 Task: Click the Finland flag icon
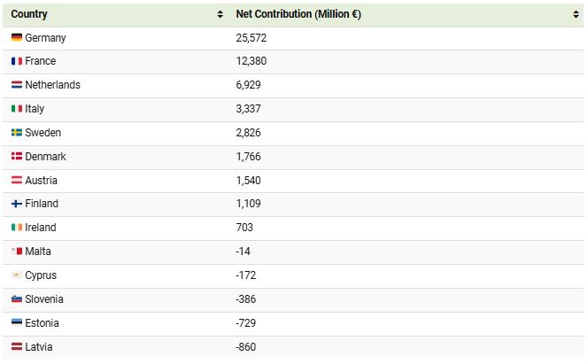17,204
